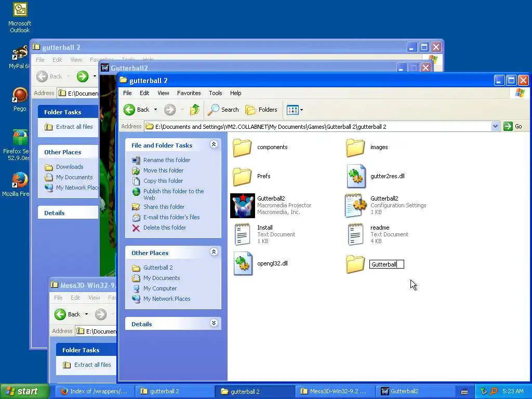Click Downloads in the back gutterball 2 window
This screenshot has height=399, width=532.
70,167
